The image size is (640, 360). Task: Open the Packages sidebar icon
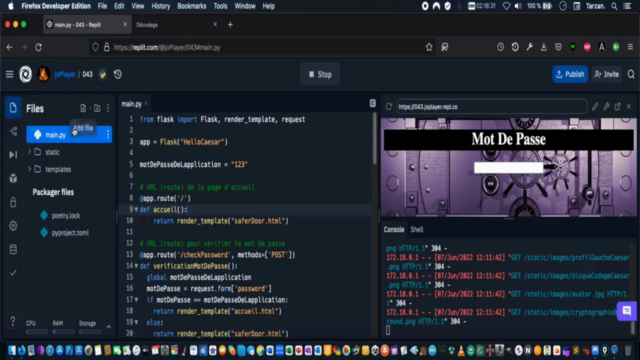(13, 178)
